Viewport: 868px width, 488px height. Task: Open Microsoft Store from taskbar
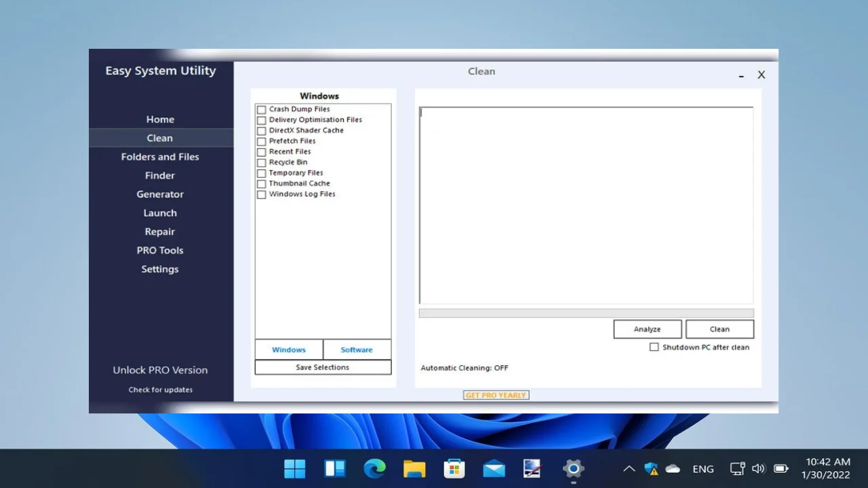click(x=454, y=468)
